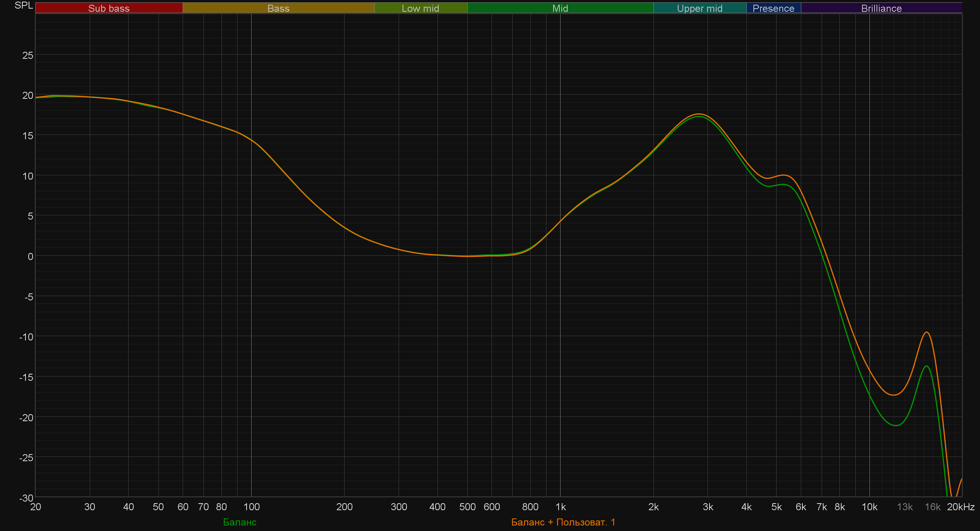Viewport: 980px width, 531px height.
Task: Click the SPL axis label
Action: click(24, 5)
